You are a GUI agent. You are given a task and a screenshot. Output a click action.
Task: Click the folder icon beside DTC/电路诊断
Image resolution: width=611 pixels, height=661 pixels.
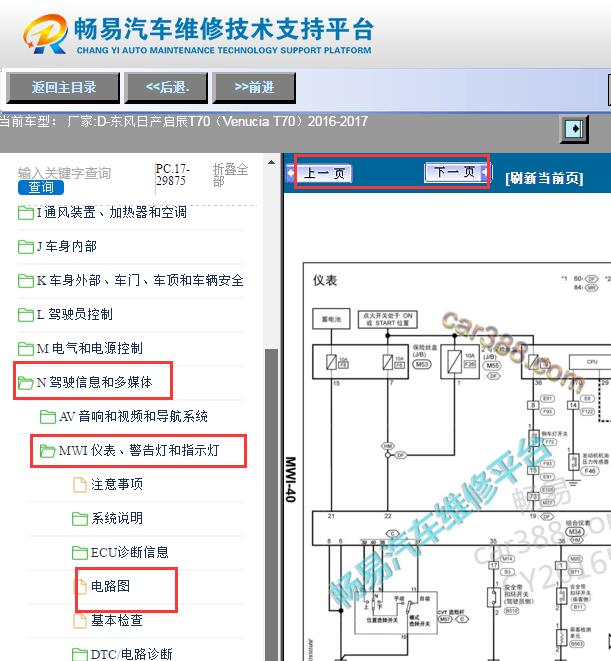(80, 654)
